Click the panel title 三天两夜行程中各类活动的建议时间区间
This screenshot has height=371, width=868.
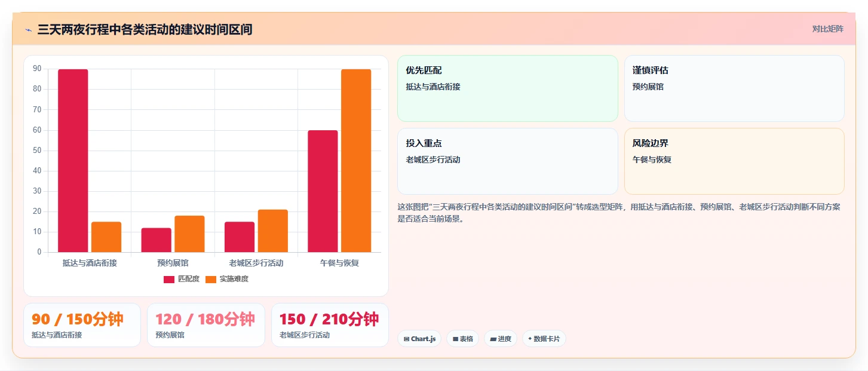pos(145,30)
